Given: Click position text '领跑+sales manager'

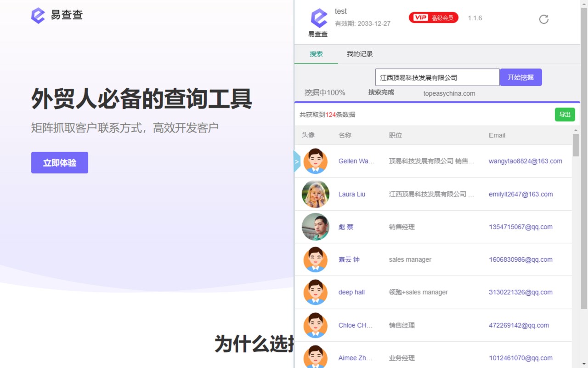Looking at the screenshot, I should [418, 292].
